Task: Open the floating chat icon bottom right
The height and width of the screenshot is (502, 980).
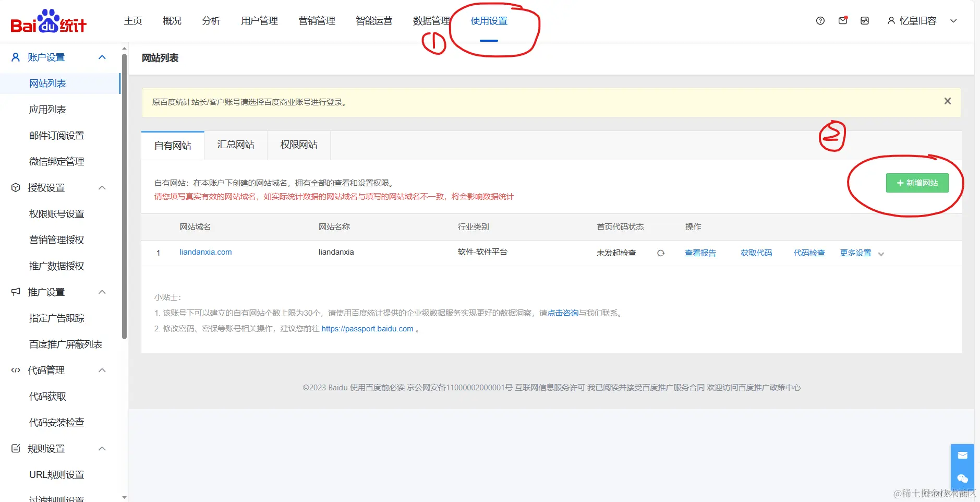Action: click(962, 479)
